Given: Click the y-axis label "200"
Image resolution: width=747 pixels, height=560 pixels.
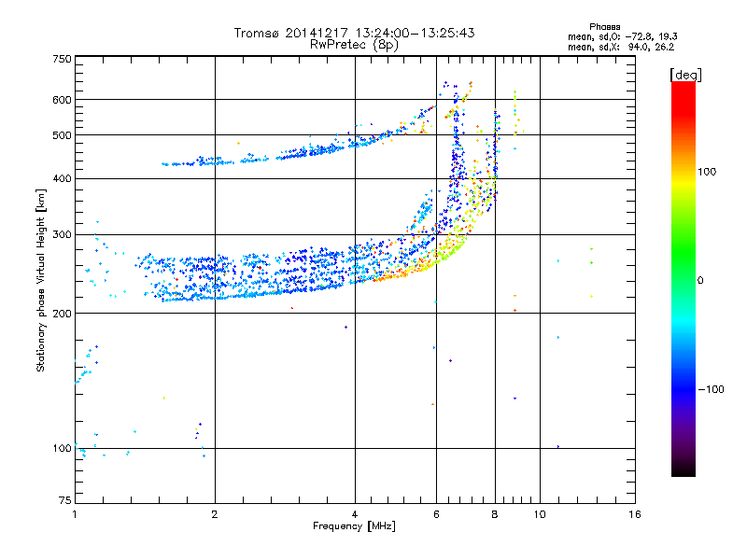Looking at the screenshot, I should [62, 314].
